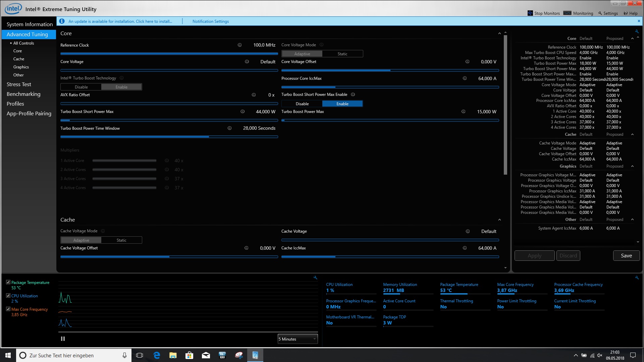Viewport: 644px width, 362px height.
Task: Open Settings from the top toolbar
Action: [x=608, y=13]
